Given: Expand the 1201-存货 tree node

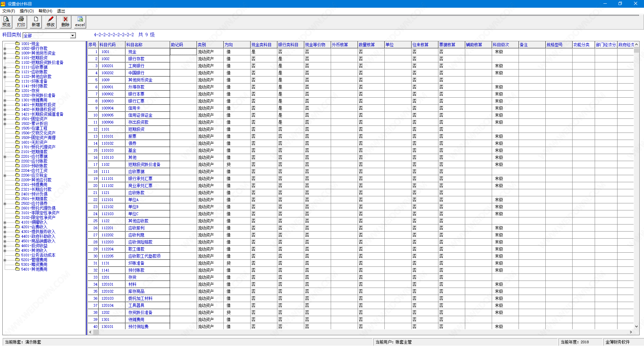Looking at the screenshot, I should (5, 91).
